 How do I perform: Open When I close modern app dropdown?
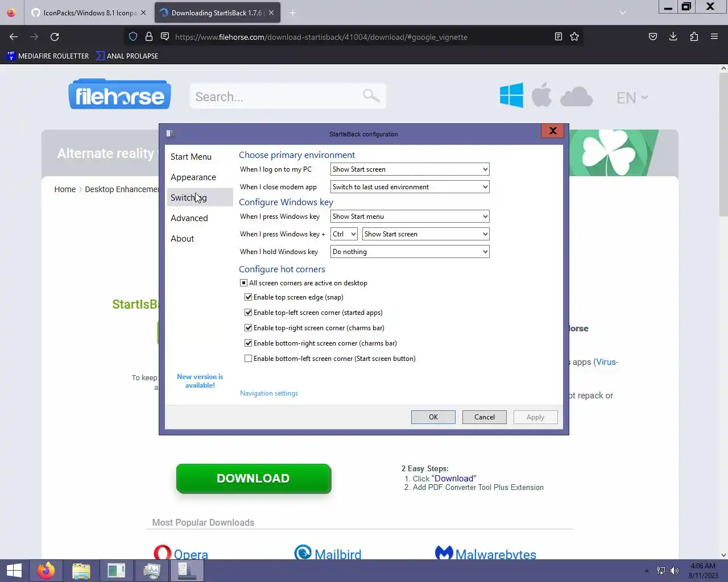[409, 187]
